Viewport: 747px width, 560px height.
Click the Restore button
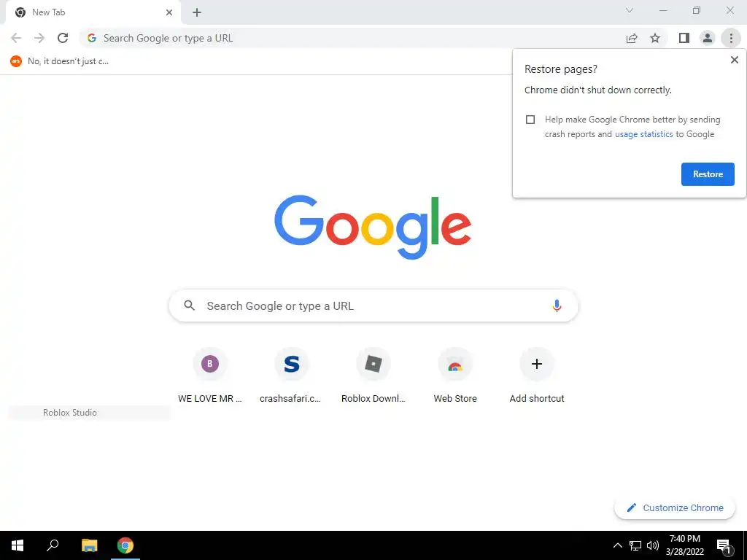(708, 174)
